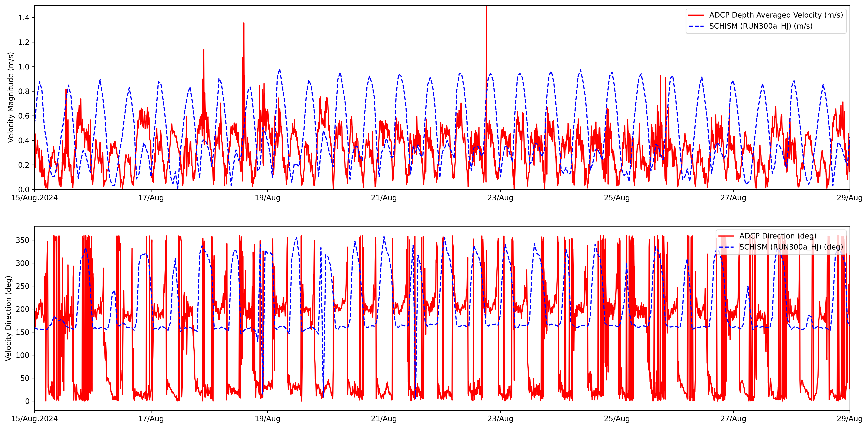Viewport: 868px width, 428px height.
Task: Click the '25/Aug' date label under the bottom plot
Action: pyautogui.click(x=617, y=419)
